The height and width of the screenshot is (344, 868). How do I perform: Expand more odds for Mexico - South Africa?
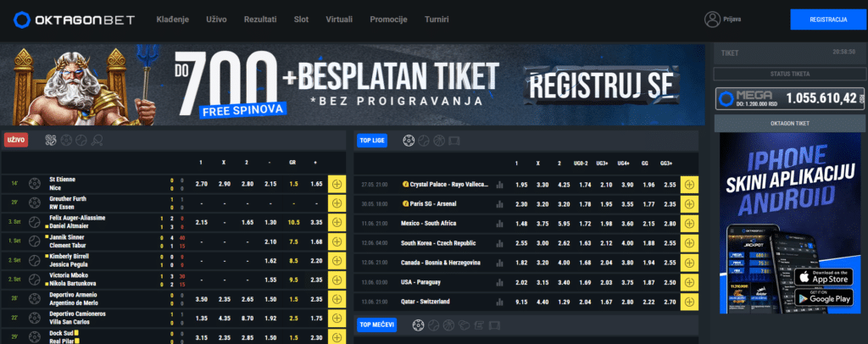[x=690, y=224]
